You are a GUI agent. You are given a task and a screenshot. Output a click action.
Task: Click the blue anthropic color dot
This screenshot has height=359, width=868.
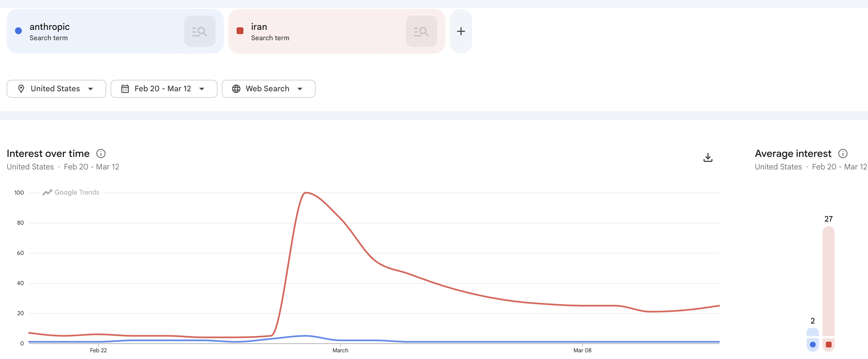click(18, 31)
